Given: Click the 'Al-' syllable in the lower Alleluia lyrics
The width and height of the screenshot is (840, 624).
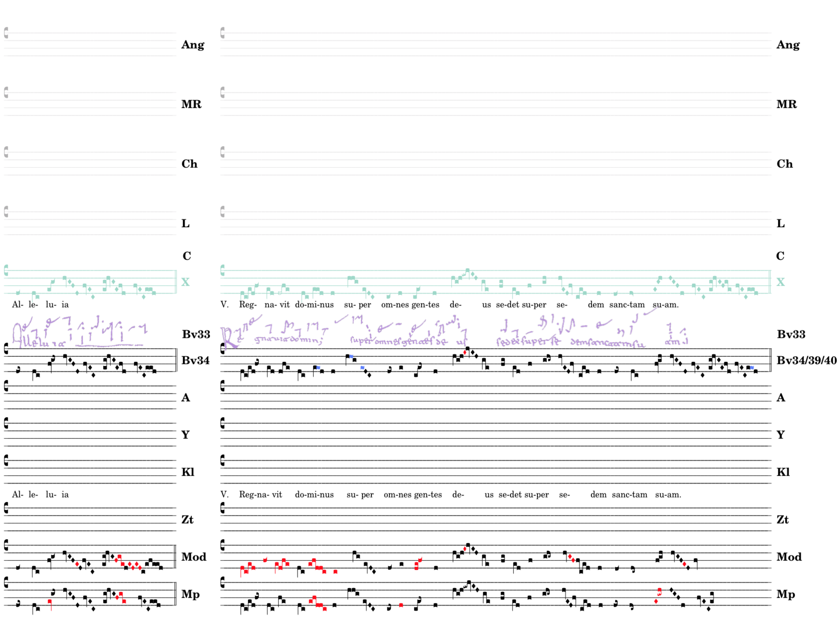Looking at the screenshot, I should [x=17, y=495].
